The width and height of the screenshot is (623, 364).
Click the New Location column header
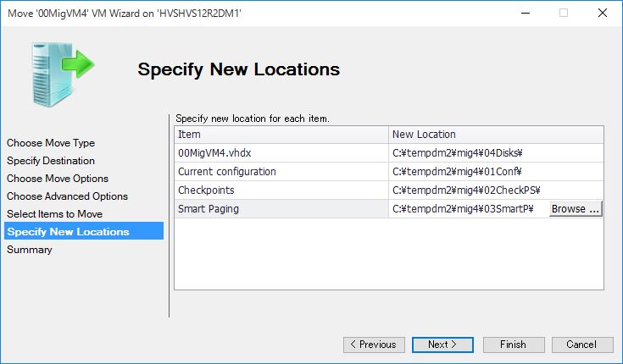pyautogui.click(x=496, y=135)
